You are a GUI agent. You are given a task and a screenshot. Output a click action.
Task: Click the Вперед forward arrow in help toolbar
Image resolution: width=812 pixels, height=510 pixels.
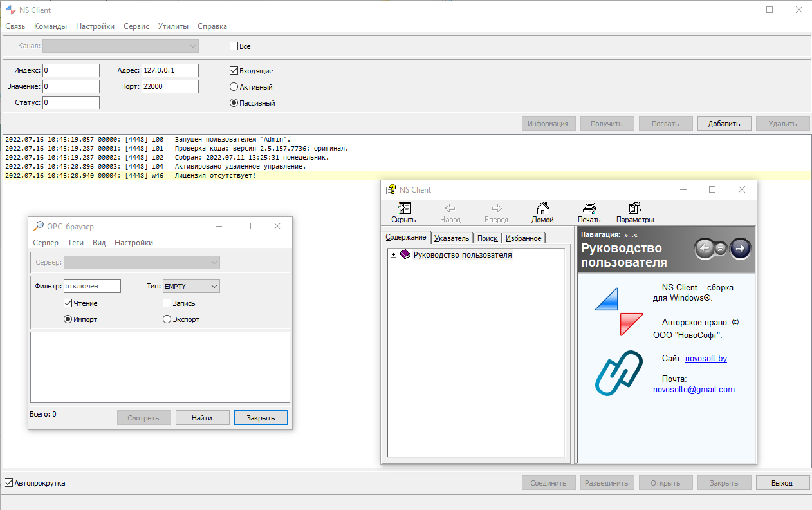(x=496, y=208)
